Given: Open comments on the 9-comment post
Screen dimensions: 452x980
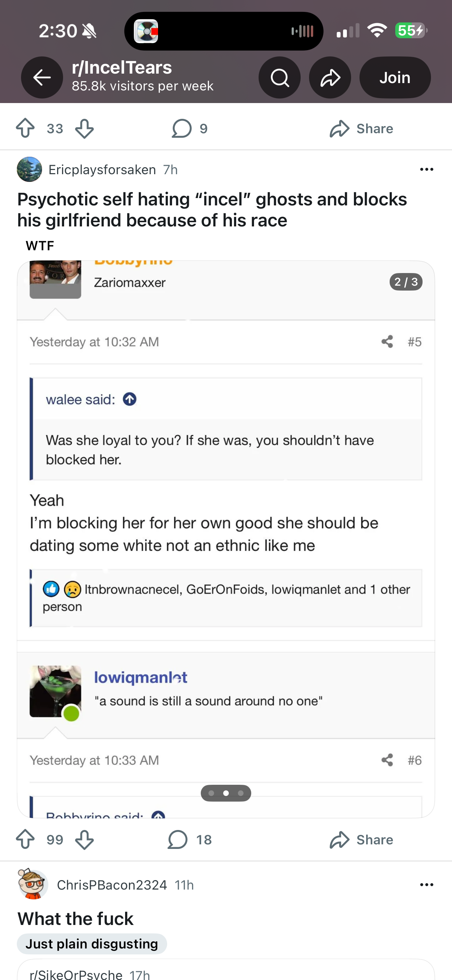Looking at the screenshot, I should pos(190,129).
